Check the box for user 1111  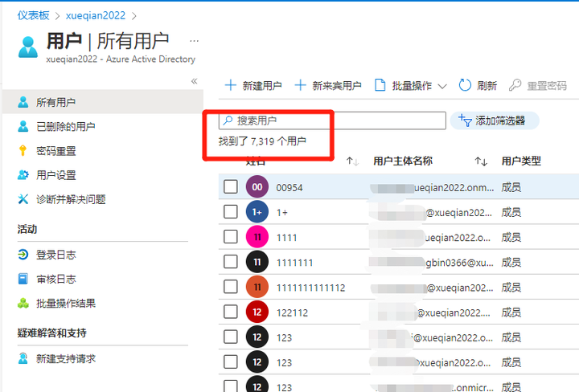231,237
